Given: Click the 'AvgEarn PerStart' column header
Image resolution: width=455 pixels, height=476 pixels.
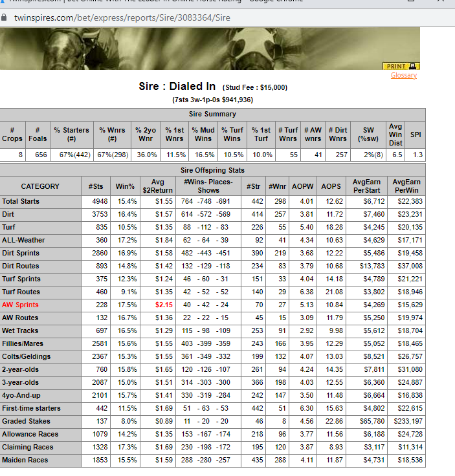Looking at the screenshot, I should pos(366,186).
